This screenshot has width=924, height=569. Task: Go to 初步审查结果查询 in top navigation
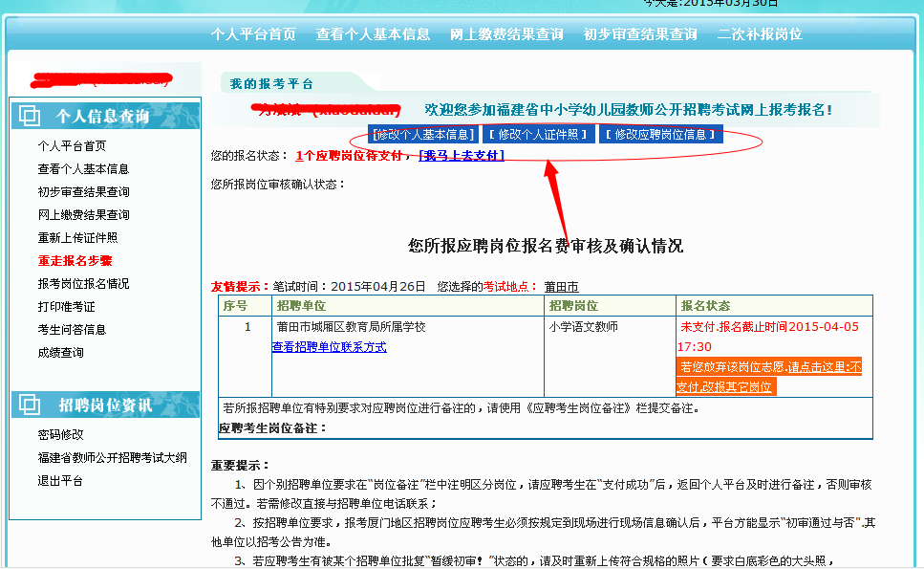tap(640, 34)
